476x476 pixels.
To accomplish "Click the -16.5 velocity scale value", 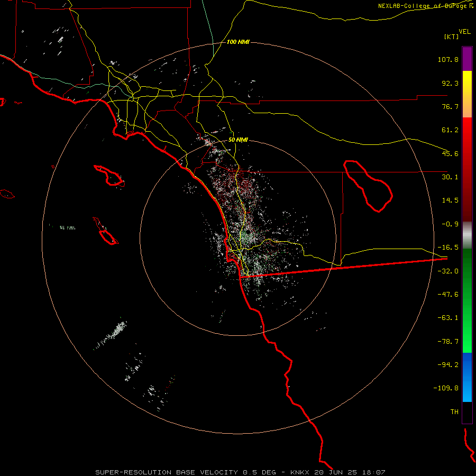I will (x=448, y=248).
